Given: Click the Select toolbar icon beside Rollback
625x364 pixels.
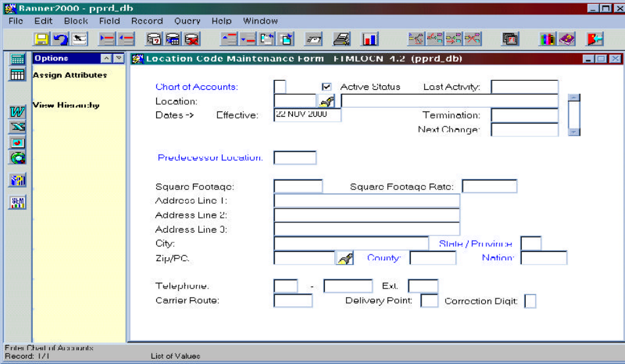Looking at the screenshot, I should 79,39.
